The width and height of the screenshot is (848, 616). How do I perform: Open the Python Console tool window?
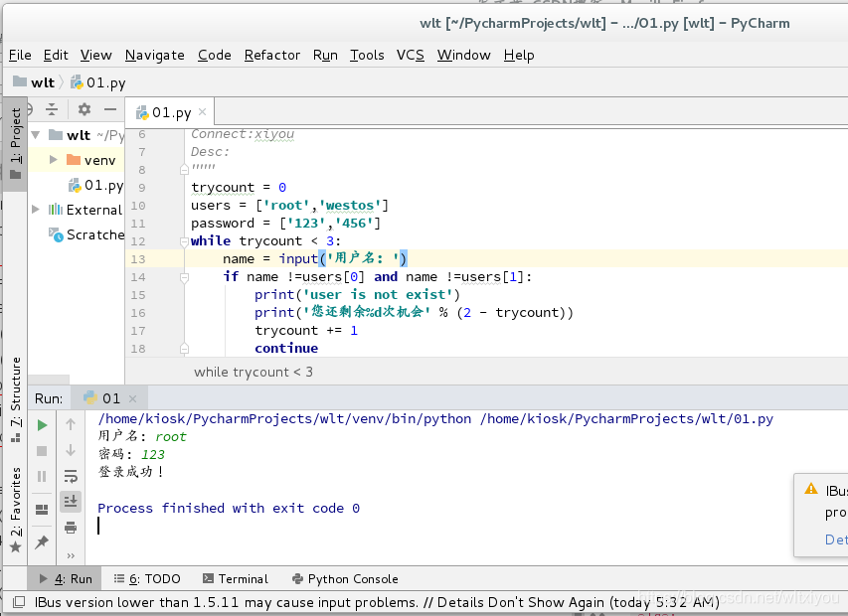pyautogui.click(x=345, y=578)
